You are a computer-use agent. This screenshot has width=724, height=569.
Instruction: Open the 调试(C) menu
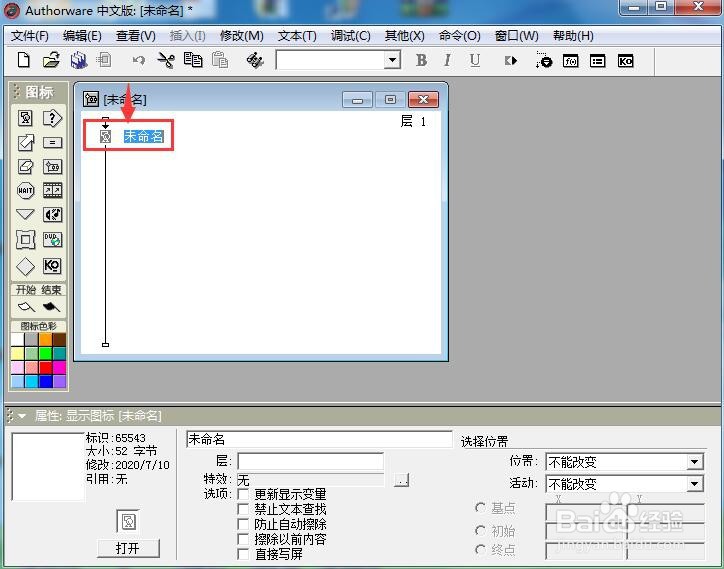350,36
